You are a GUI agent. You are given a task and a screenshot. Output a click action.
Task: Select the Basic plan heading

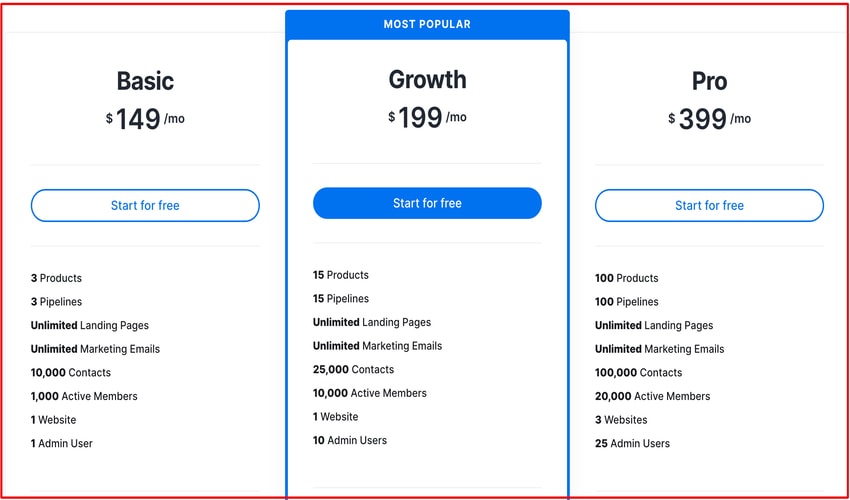click(x=145, y=81)
